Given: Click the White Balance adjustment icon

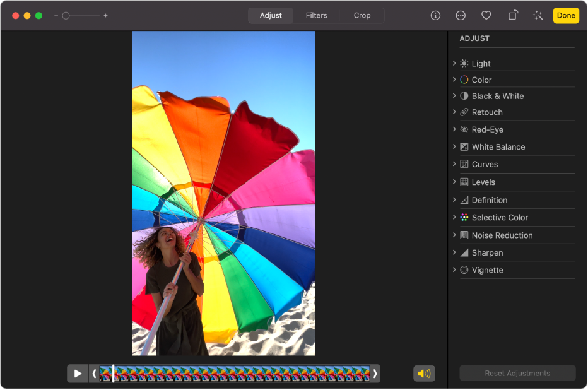Looking at the screenshot, I should (464, 146).
